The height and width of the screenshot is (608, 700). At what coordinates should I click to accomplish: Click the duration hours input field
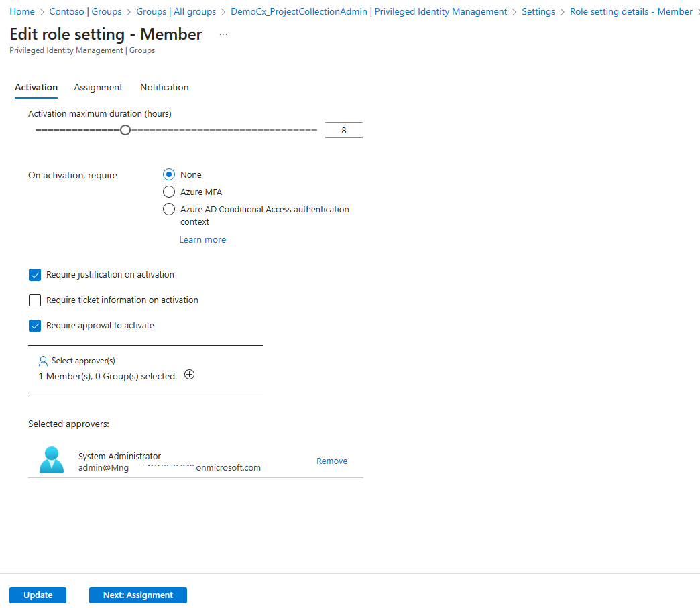pyautogui.click(x=343, y=130)
